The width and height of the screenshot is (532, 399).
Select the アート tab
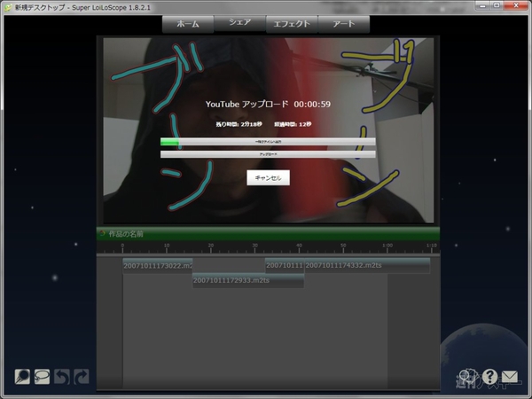tap(344, 24)
